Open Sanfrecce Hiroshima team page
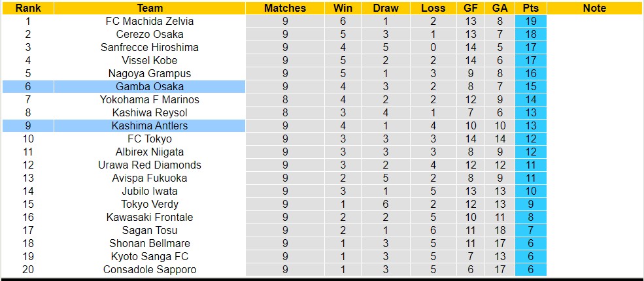Screen dimensions: 644x281 pos(150,47)
